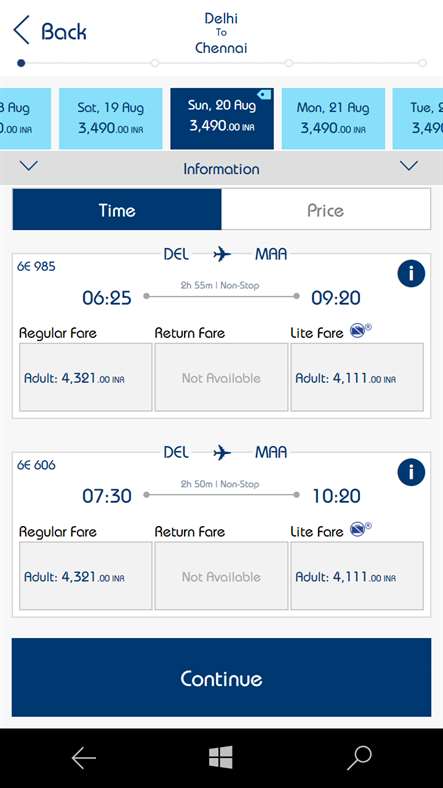The width and height of the screenshot is (443, 788).
Task: Expand Information with the right chevron
Action: pyautogui.click(x=409, y=166)
